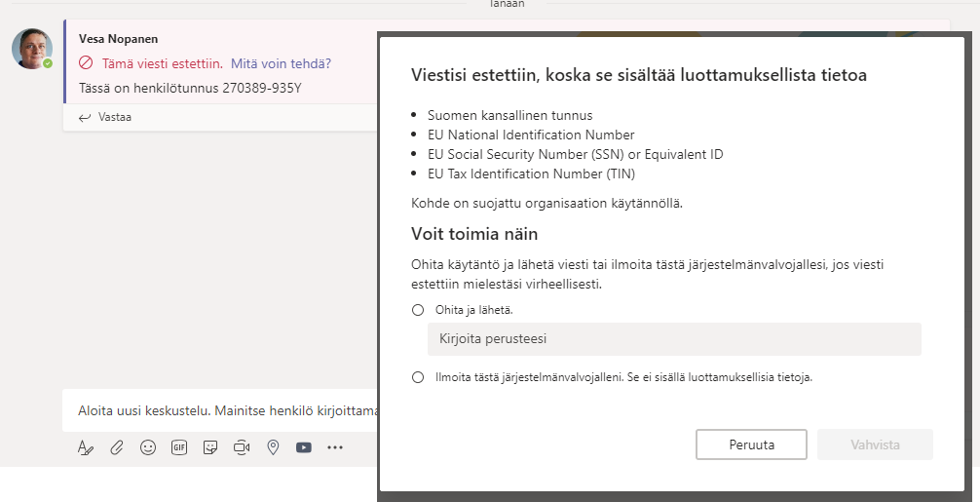Open the Emoji picker
This screenshot has height=502, width=980.
click(x=148, y=447)
